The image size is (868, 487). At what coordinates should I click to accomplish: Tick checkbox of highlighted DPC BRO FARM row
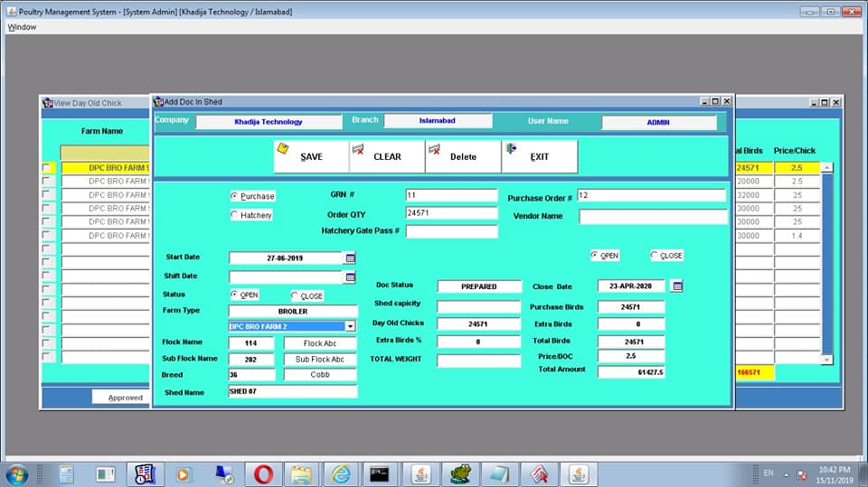tap(46, 168)
